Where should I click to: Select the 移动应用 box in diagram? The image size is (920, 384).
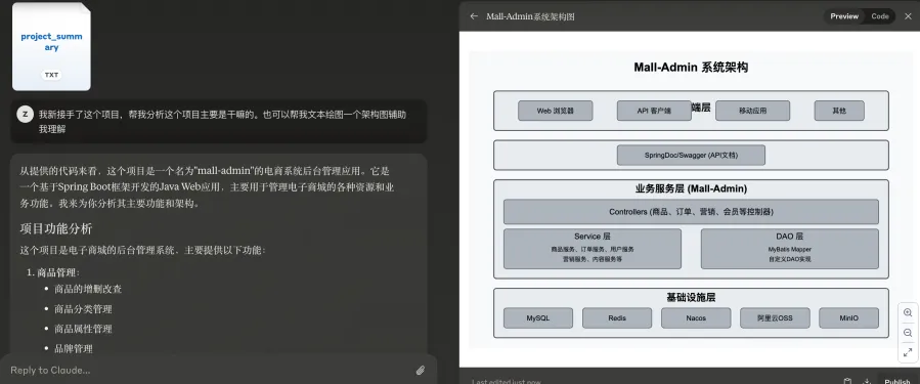[753, 110]
